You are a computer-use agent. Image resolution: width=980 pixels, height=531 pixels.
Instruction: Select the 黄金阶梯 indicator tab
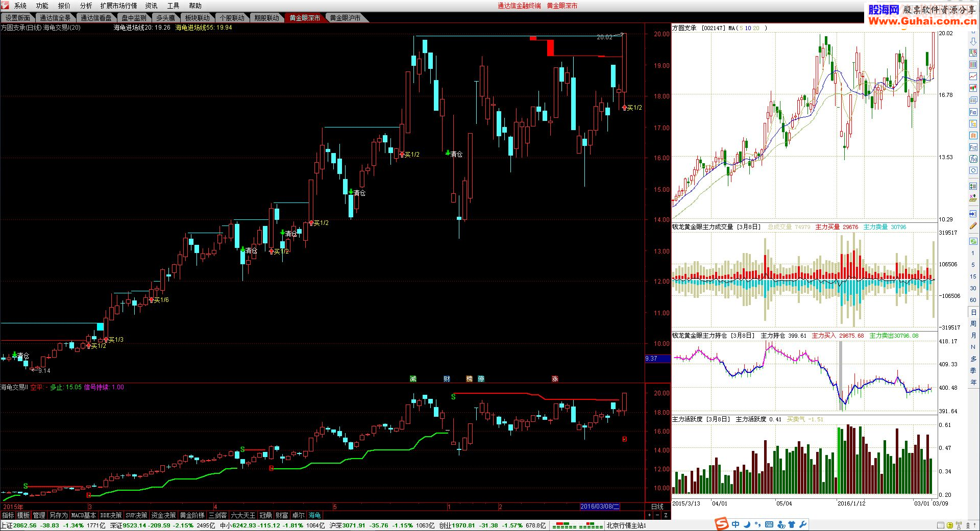[192, 515]
